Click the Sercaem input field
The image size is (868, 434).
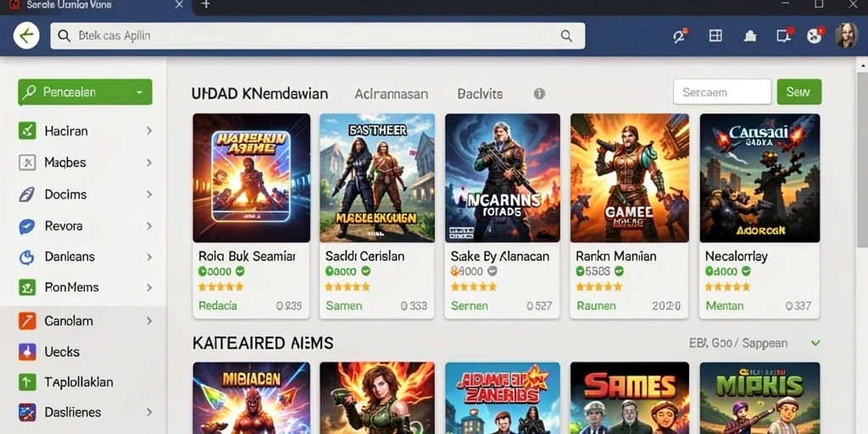(x=722, y=92)
